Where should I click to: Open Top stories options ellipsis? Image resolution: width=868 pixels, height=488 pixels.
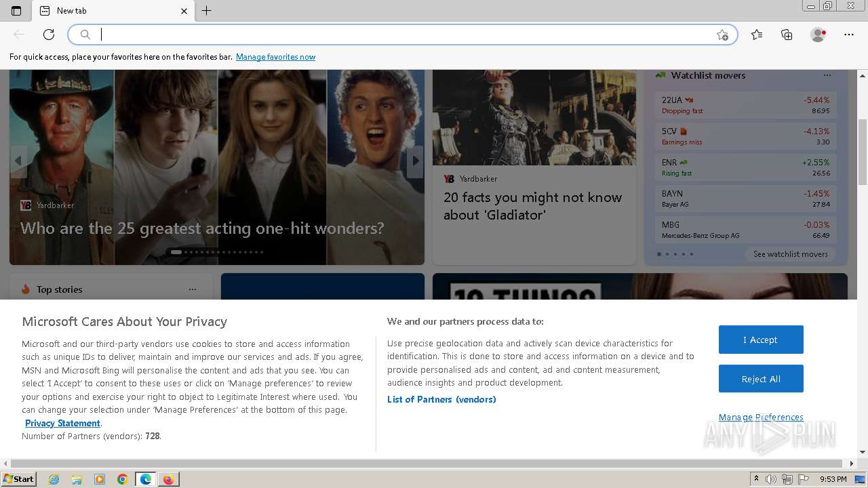(193, 289)
